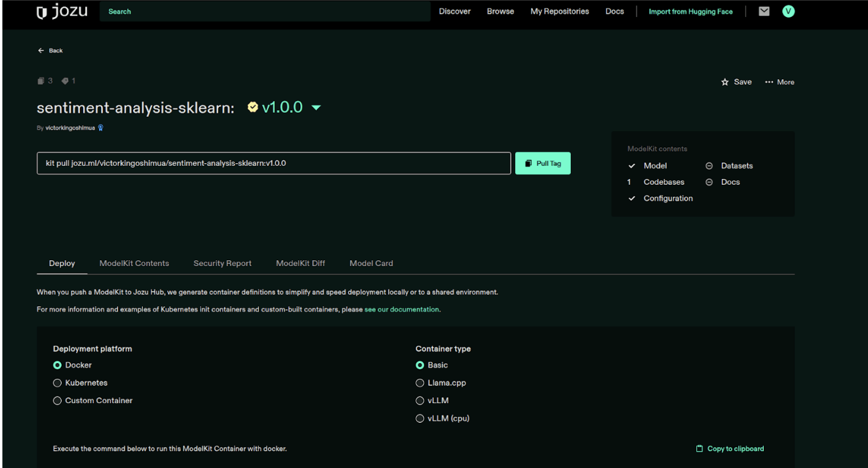
Task: Open the user avatar menu
Action: coord(789,11)
